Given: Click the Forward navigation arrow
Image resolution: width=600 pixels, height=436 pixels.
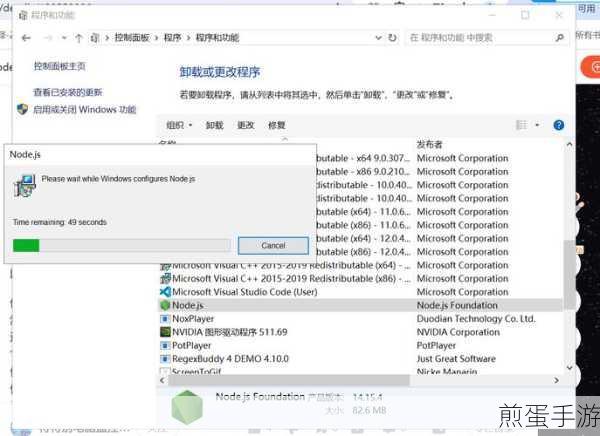Looking at the screenshot, I should [47, 38].
